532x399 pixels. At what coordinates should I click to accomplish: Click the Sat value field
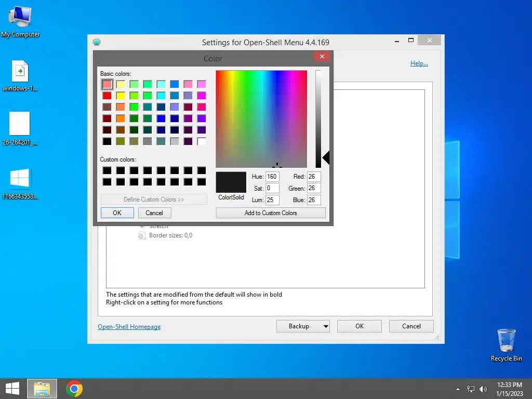pos(272,188)
